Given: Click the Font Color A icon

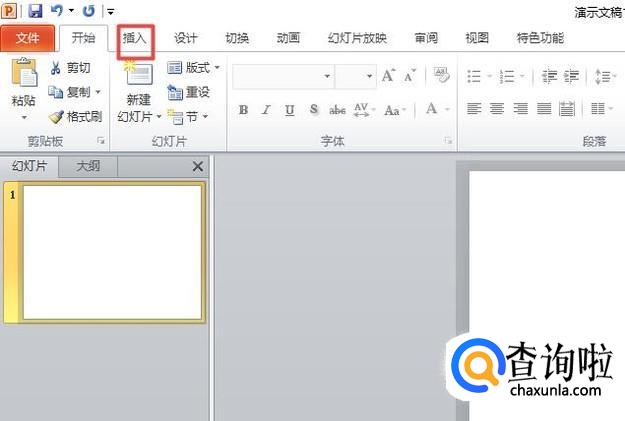Looking at the screenshot, I should [432, 109].
